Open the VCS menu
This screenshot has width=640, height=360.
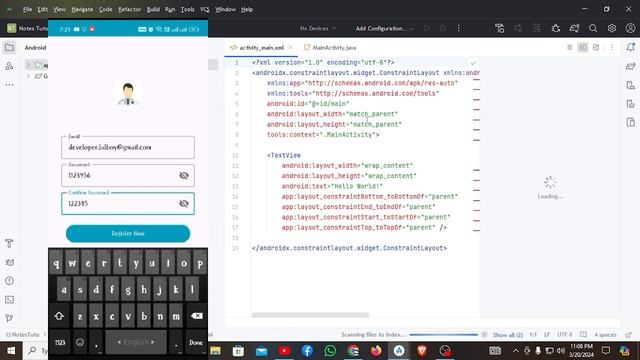click(204, 9)
